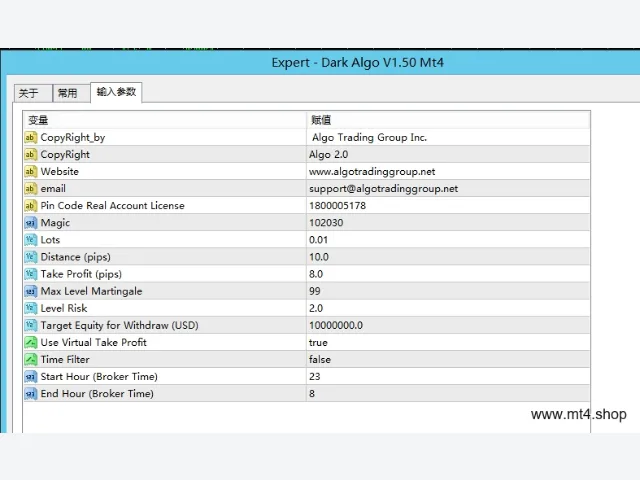640x480 pixels.
Task: Select the 输入参数 tab
Action: click(116, 92)
